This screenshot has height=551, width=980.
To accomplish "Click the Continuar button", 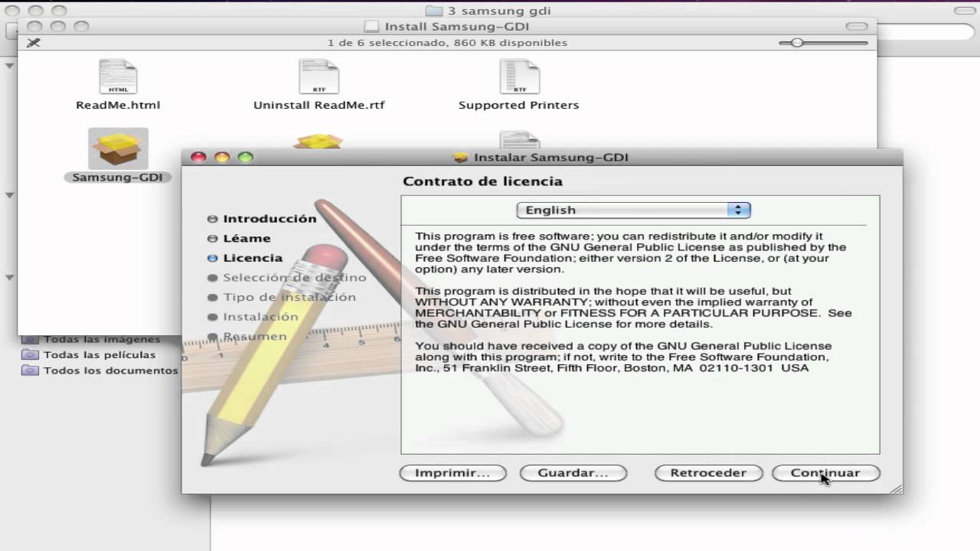I will coord(825,473).
